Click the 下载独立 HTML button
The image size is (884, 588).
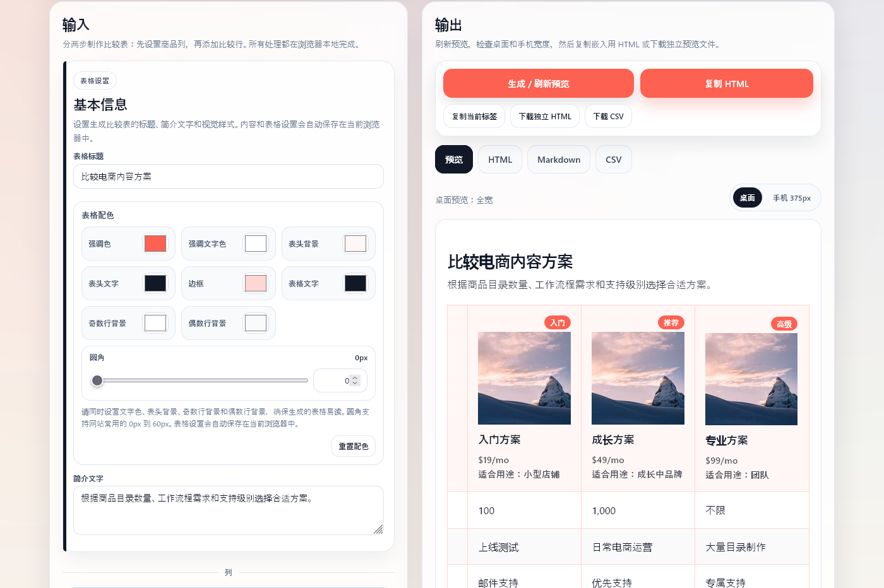point(545,116)
